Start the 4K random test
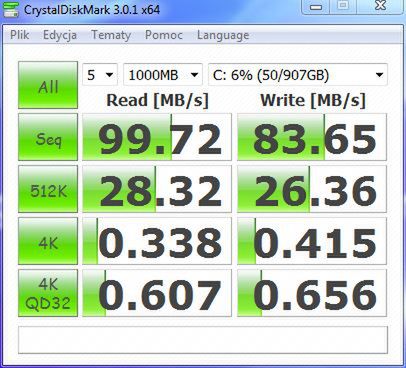Viewport: 406px width, 368px height. [x=48, y=241]
